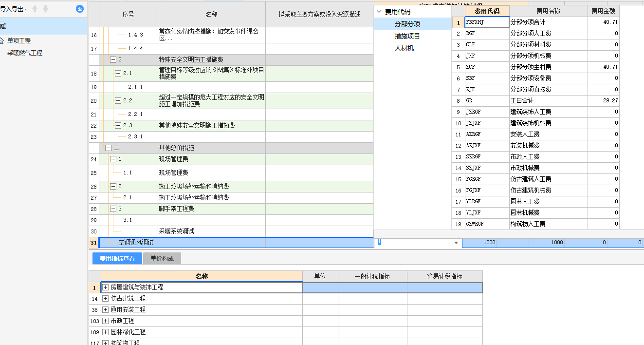This screenshot has height=345, width=644.
Task: Collapse 施工垃圾场外运输和消纳费 group row
Action: (113, 186)
